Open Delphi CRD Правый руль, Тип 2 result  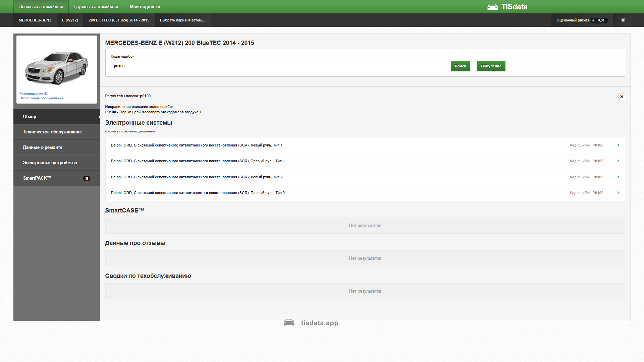coord(365,193)
